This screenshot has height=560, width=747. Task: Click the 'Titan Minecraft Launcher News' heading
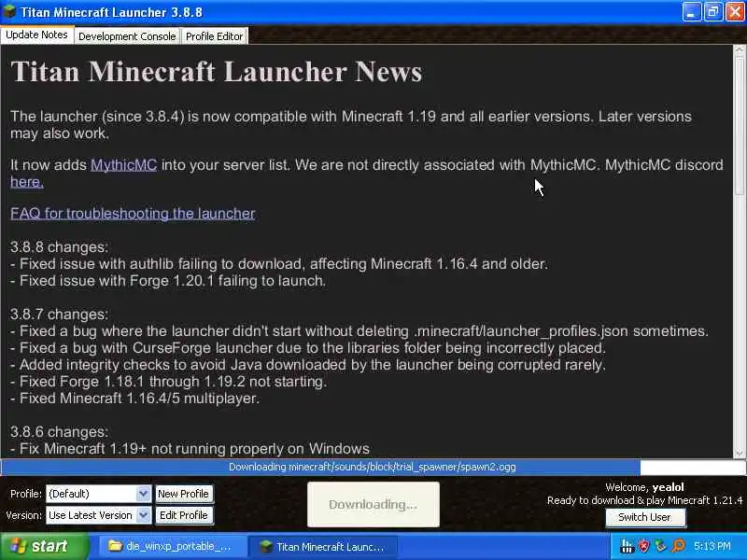[217, 72]
